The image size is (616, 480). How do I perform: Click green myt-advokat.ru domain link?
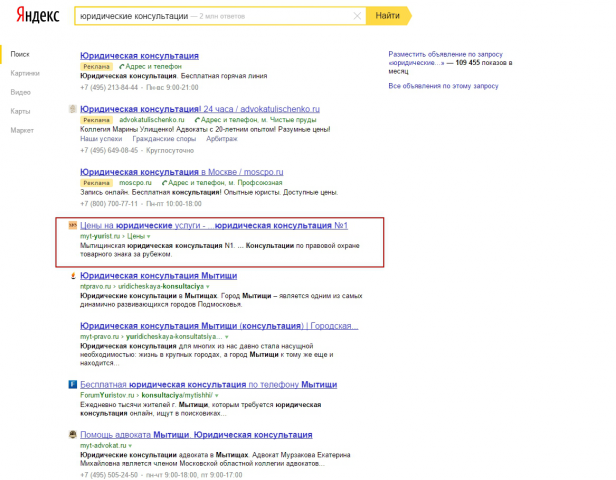(x=103, y=445)
